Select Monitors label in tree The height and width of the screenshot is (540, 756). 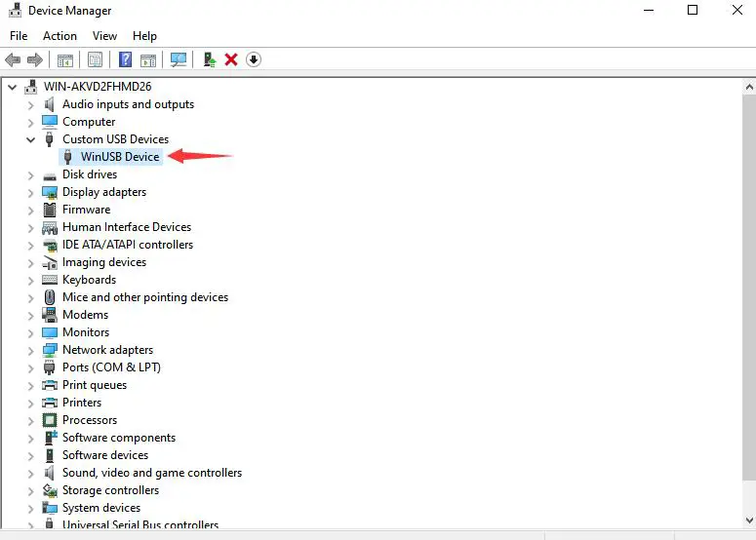coord(86,332)
